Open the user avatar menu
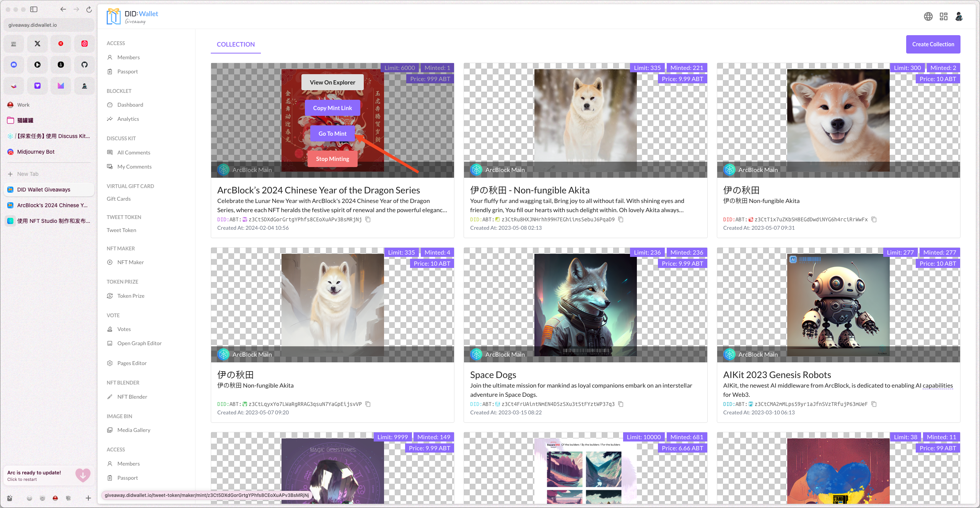 (959, 16)
